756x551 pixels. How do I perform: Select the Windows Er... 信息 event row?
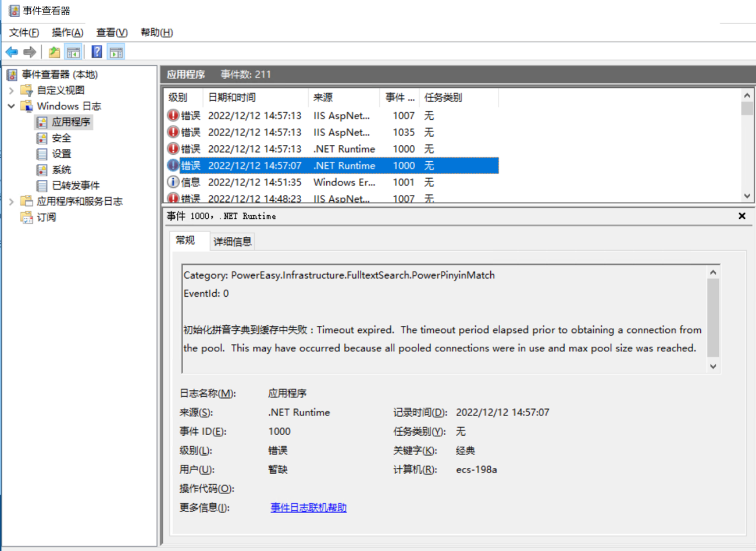tap(331, 183)
